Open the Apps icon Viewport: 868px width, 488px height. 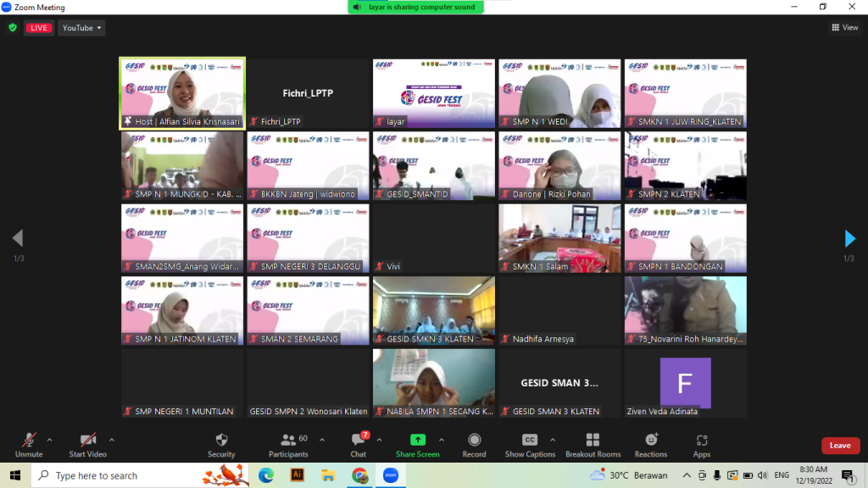click(702, 441)
